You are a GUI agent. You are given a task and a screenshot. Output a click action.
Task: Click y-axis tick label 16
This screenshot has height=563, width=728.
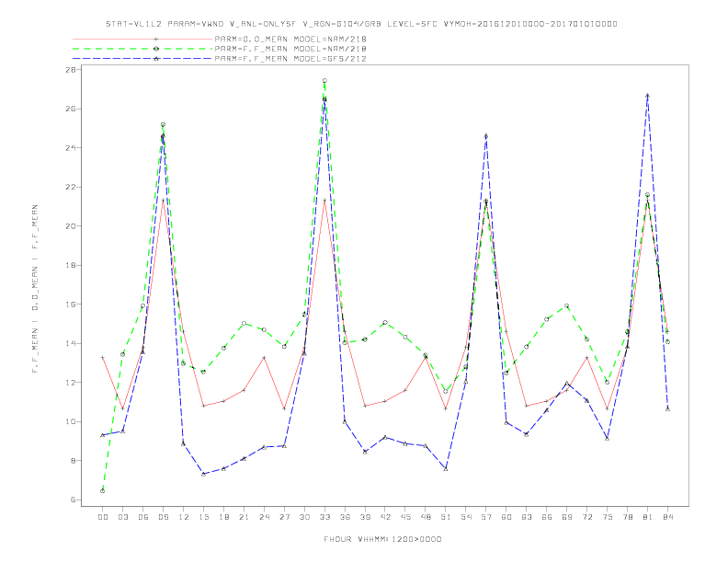(x=71, y=304)
